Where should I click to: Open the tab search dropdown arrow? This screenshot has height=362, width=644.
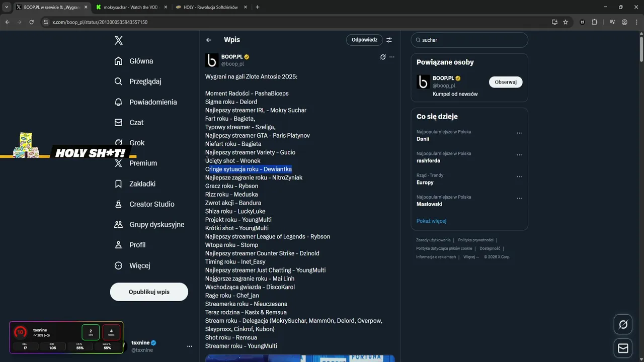(x=7, y=7)
